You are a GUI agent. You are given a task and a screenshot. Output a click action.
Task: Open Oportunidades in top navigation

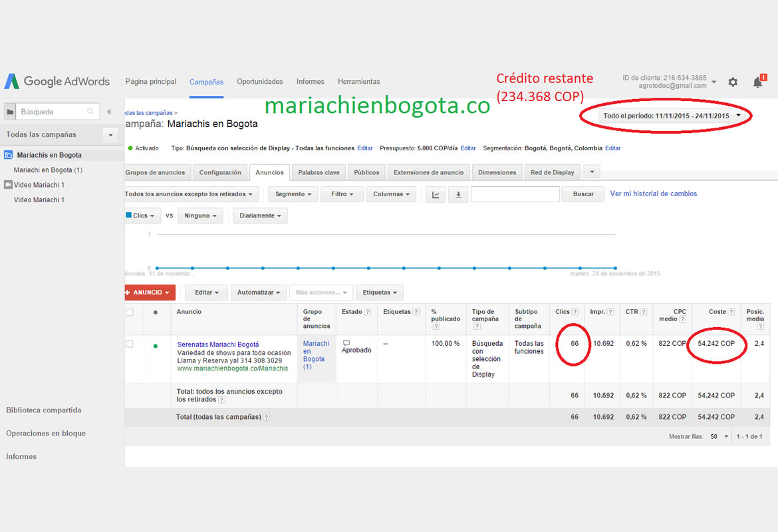tap(260, 81)
